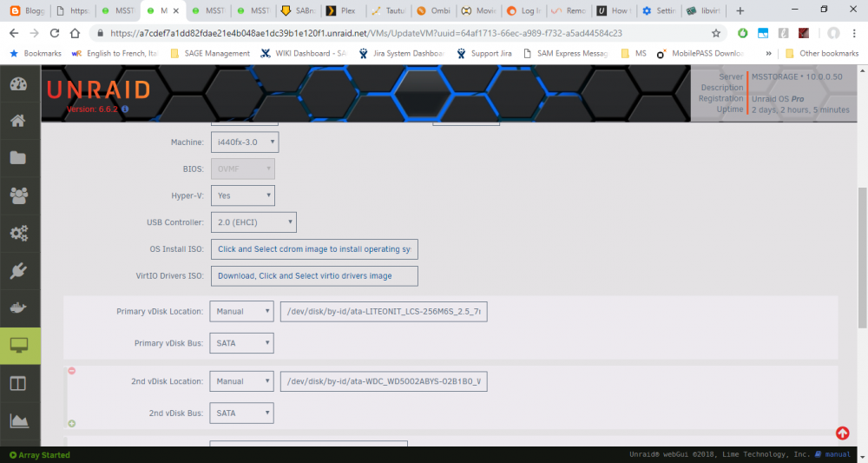The image size is (868, 463).
Task: Open the Hyper-V dropdown set to Yes
Action: [242, 195]
